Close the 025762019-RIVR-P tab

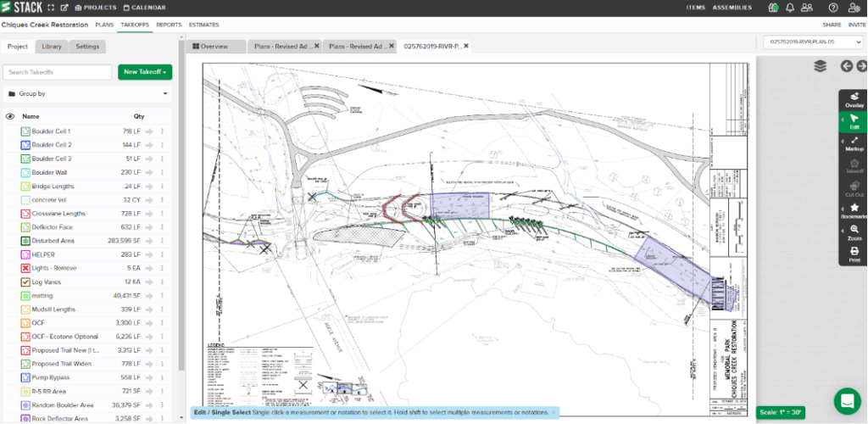pyautogui.click(x=466, y=47)
